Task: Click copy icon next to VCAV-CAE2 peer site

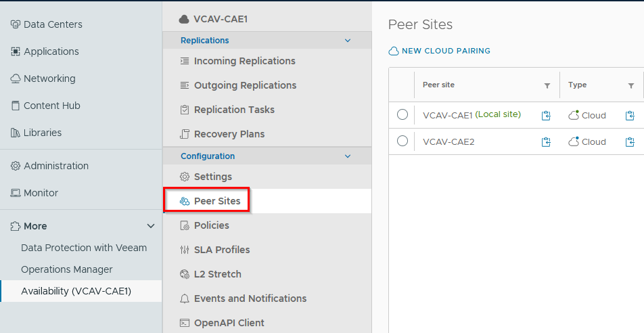Action: 546,142
